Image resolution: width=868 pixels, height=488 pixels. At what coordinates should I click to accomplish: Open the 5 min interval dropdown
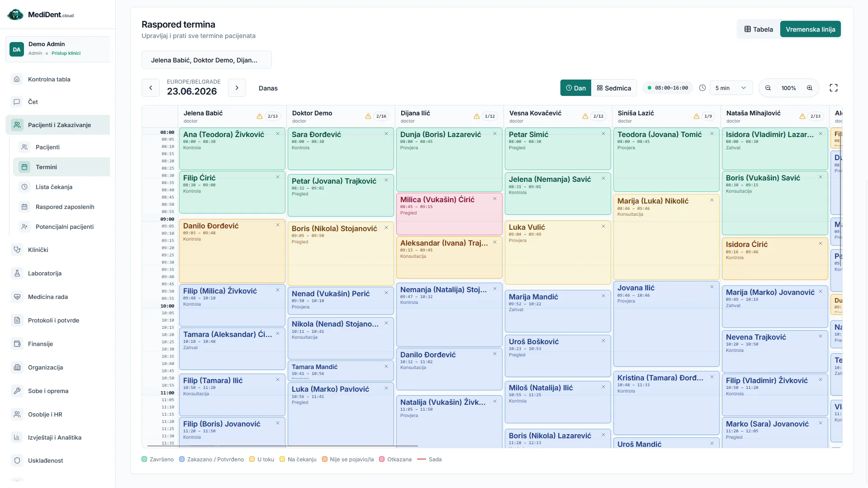click(730, 88)
